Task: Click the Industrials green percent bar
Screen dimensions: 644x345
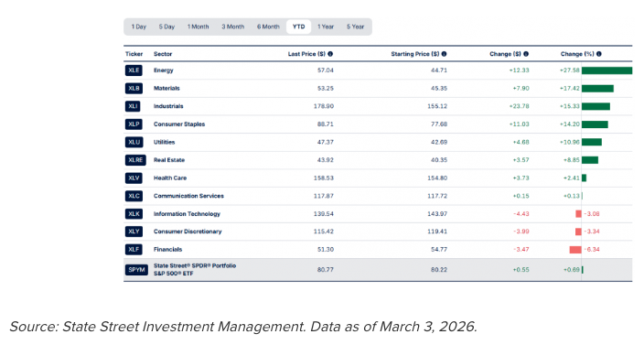Action: pyautogui.click(x=596, y=106)
